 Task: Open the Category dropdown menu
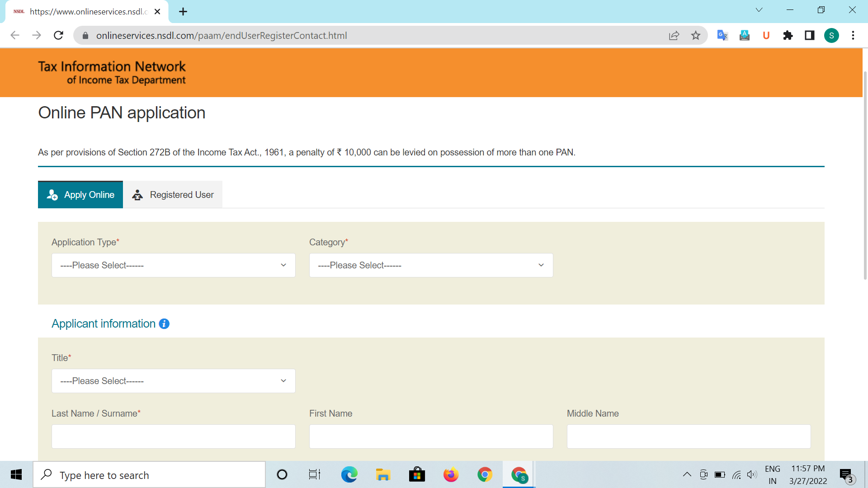(430, 265)
